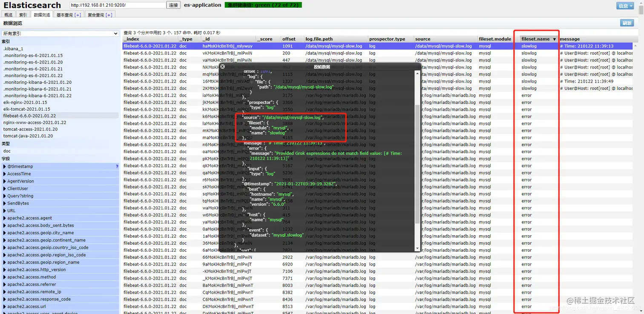Open the 所有索引 index selector
The width and height of the screenshot is (644, 314).
pos(60,33)
